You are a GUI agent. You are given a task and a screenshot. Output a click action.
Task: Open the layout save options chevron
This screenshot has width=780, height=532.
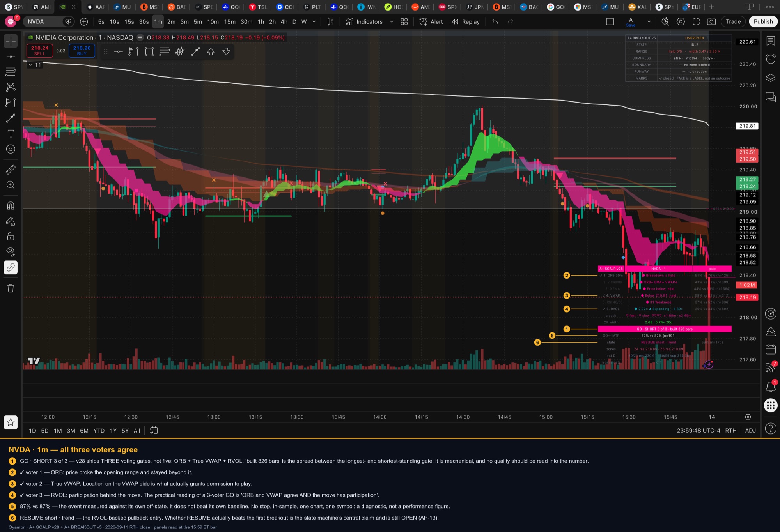(x=649, y=22)
